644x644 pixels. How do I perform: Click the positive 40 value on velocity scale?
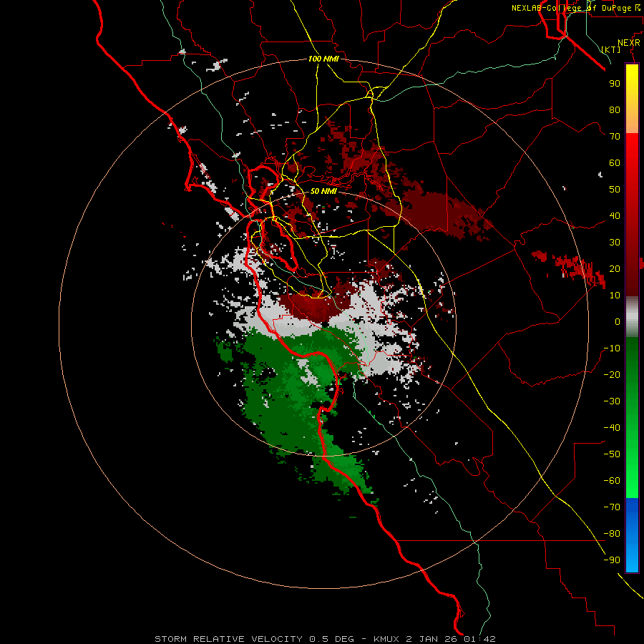615,216
